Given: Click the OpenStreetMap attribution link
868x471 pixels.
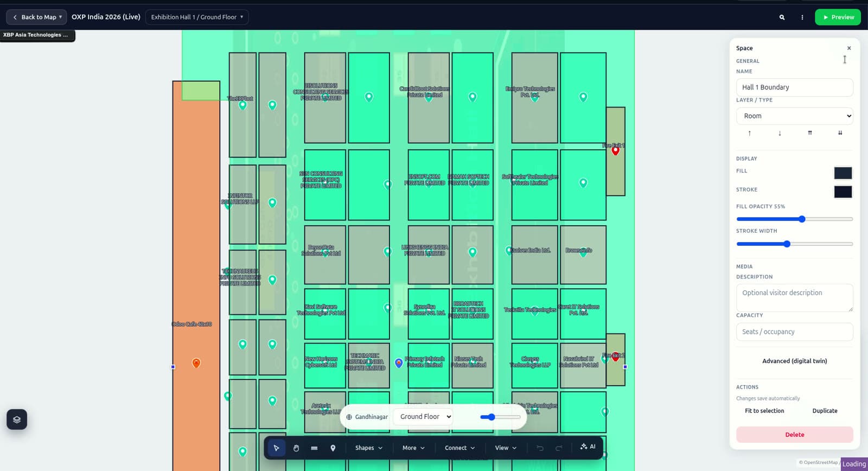Looking at the screenshot, I should coord(820,463).
